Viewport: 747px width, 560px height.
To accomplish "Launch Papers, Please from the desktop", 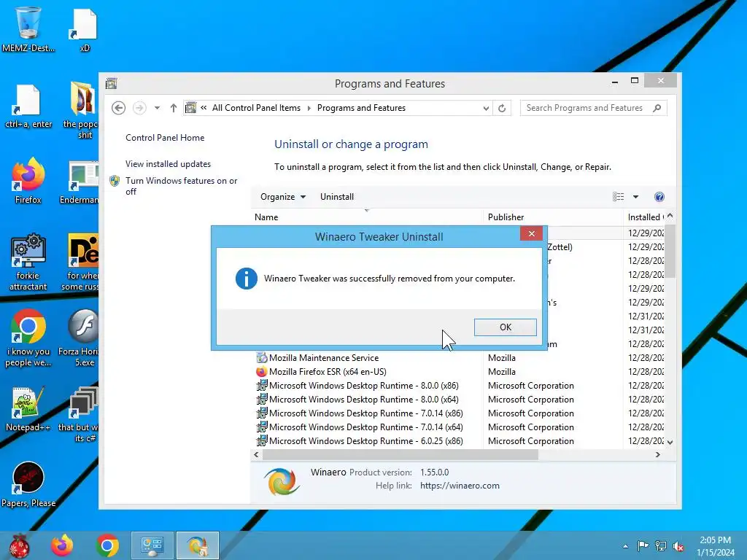I will [x=28, y=484].
